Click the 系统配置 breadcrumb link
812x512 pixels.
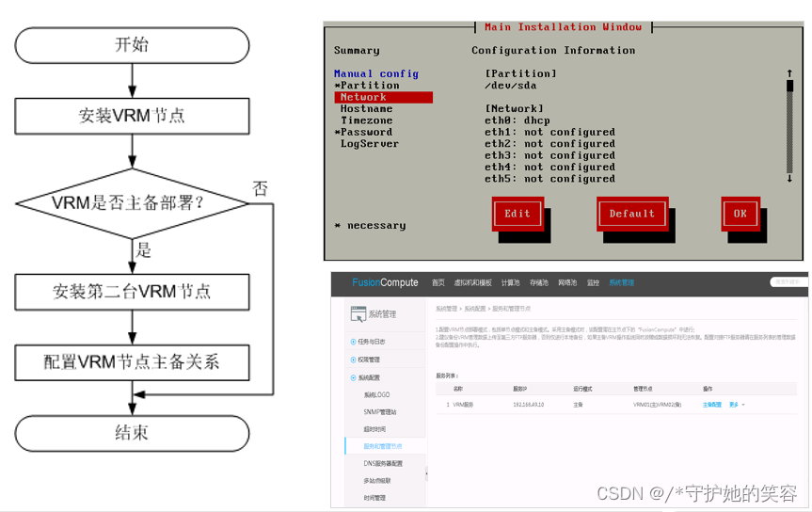coord(474,309)
